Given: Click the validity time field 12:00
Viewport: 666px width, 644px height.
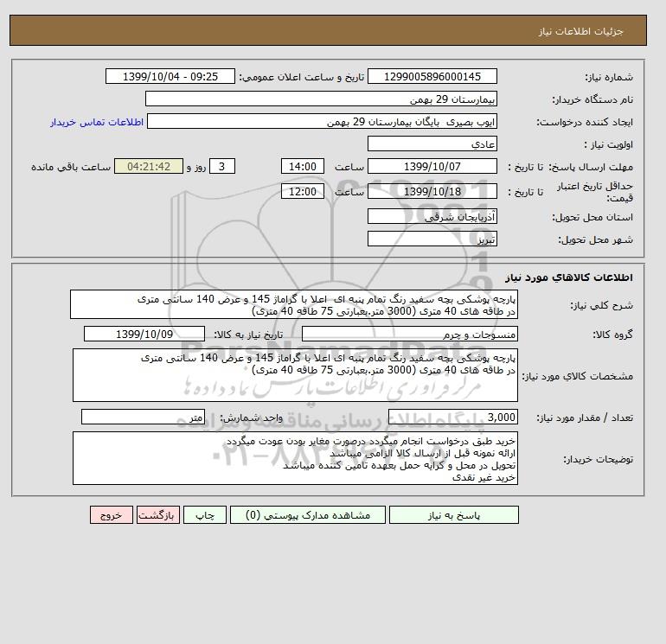Looking at the screenshot, I should [x=303, y=191].
